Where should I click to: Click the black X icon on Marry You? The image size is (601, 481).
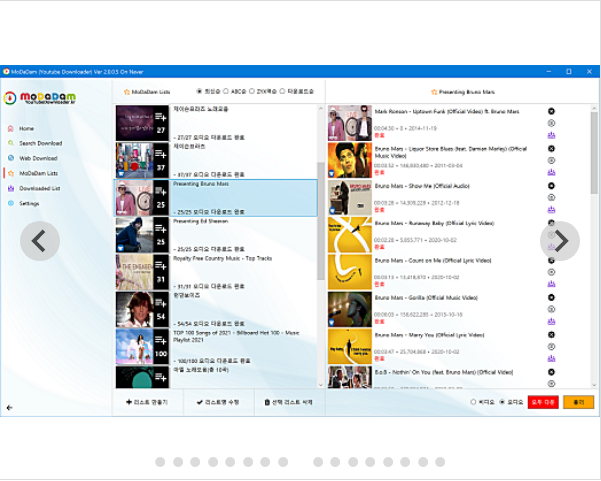pos(551,335)
